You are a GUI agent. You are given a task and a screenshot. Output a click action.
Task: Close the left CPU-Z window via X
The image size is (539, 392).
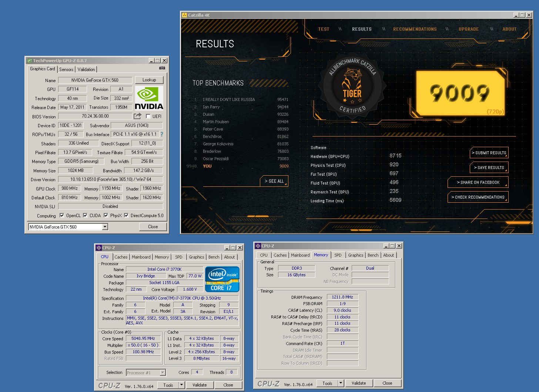[x=240, y=248]
